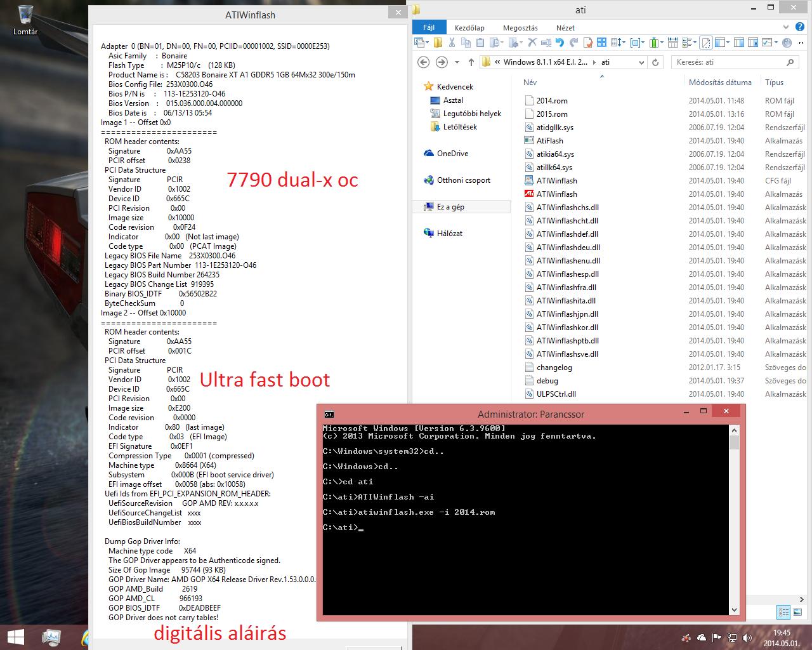The image size is (812, 650).
Task: Click the Delete X icon in Explorer toolbar
Action: pyautogui.click(x=532, y=43)
